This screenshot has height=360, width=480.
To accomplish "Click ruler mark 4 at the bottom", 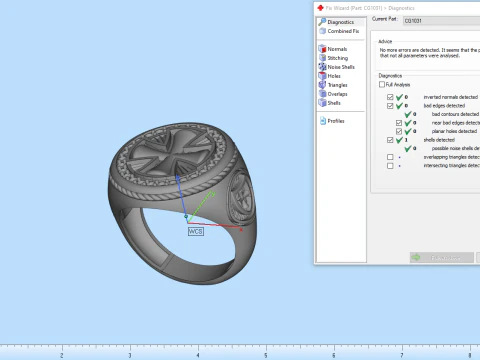I will coord(198,355).
